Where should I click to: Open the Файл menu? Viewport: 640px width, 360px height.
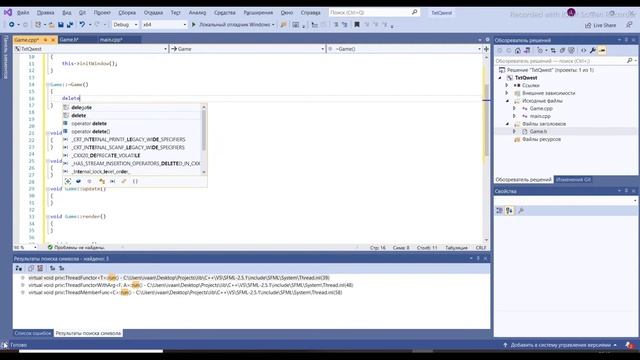[x=23, y=13]
